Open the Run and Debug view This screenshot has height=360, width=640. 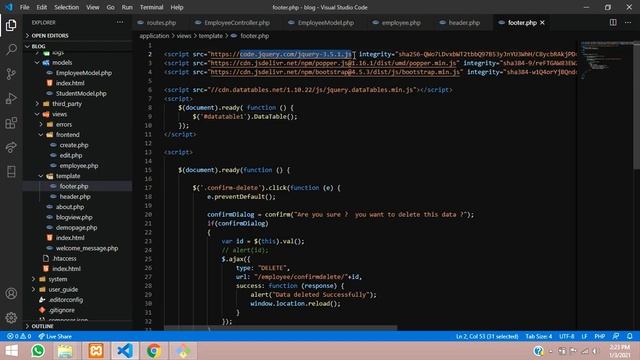click(x=11, y=98)
